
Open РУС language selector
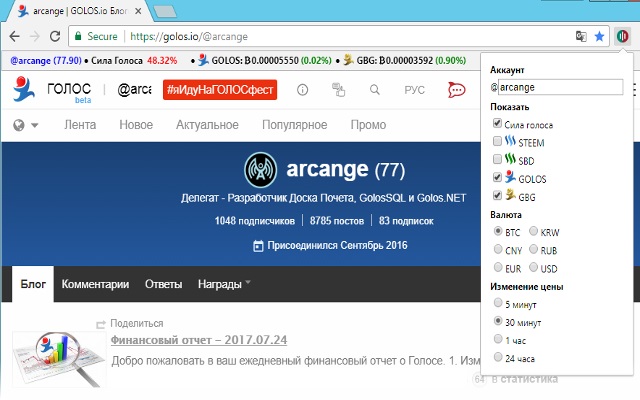tap(414, 90)
